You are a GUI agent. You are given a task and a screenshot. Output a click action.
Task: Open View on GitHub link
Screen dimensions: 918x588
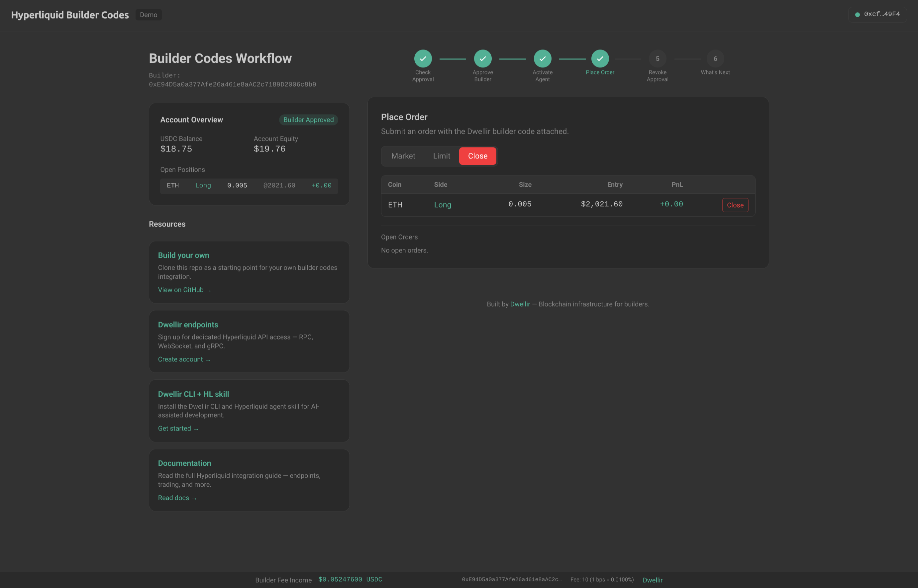pos(184,289)
